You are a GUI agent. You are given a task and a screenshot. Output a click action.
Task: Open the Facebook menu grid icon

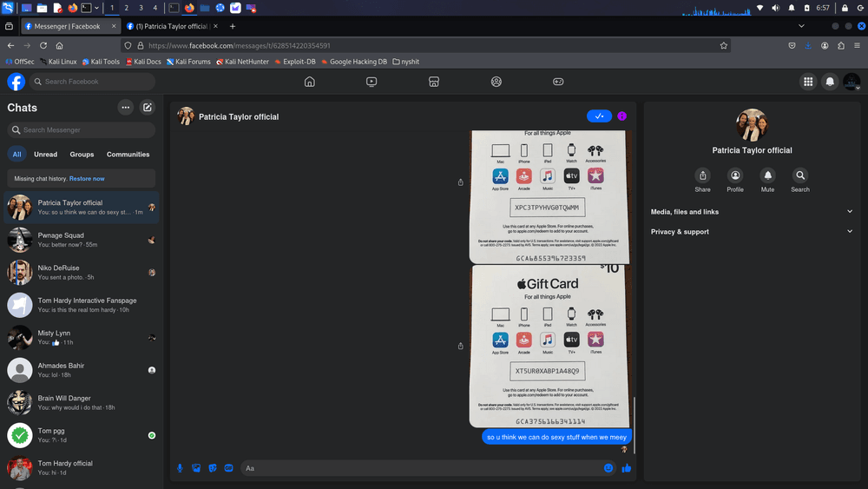coord(808,82)
